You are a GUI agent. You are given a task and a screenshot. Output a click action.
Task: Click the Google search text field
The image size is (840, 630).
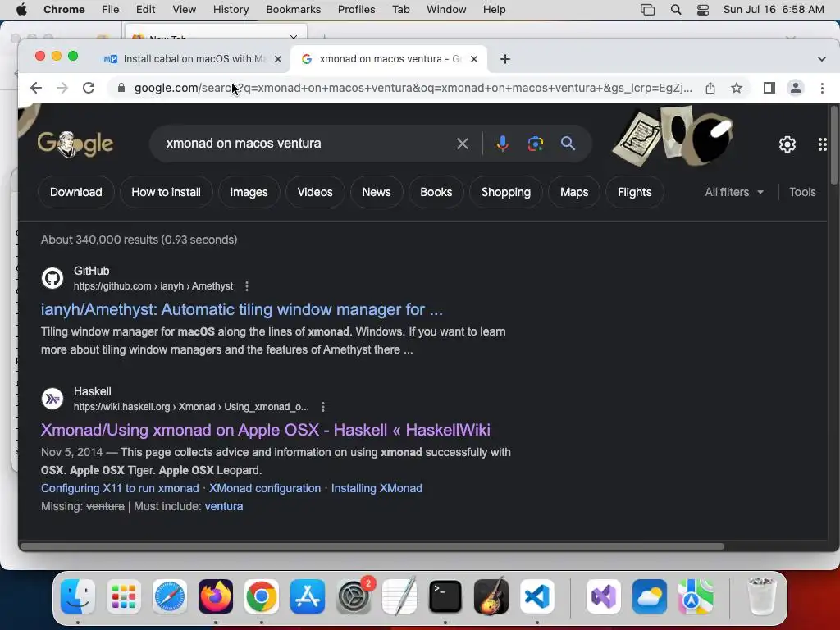tap(305, 144)
